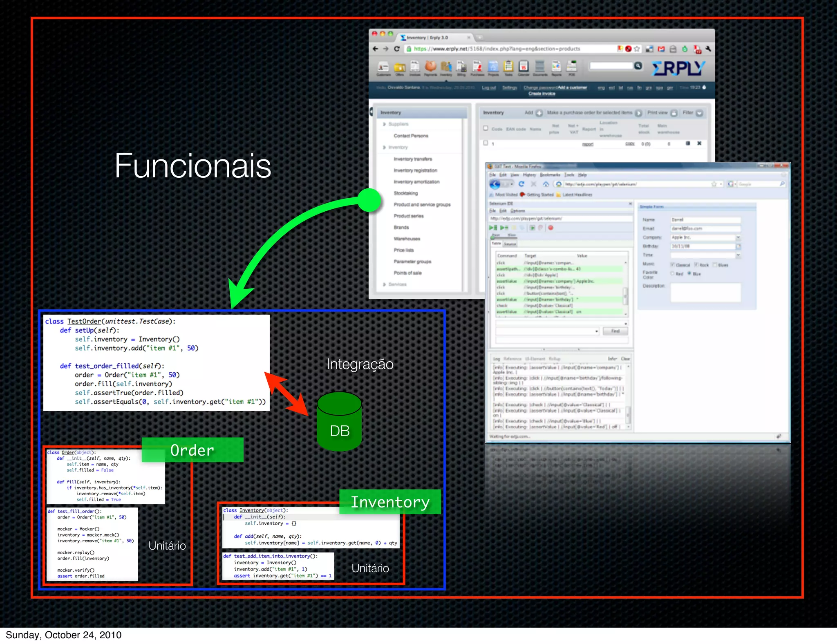Select Blue favorite color radio

pos(689,273)
